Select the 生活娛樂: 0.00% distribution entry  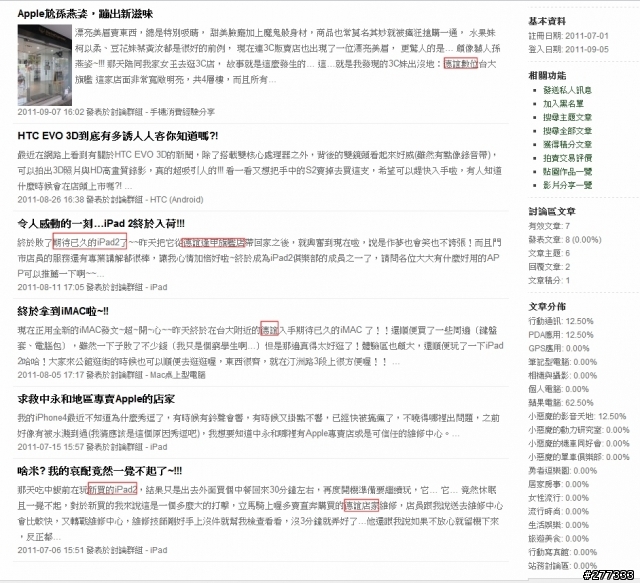[x=558, y=525]
